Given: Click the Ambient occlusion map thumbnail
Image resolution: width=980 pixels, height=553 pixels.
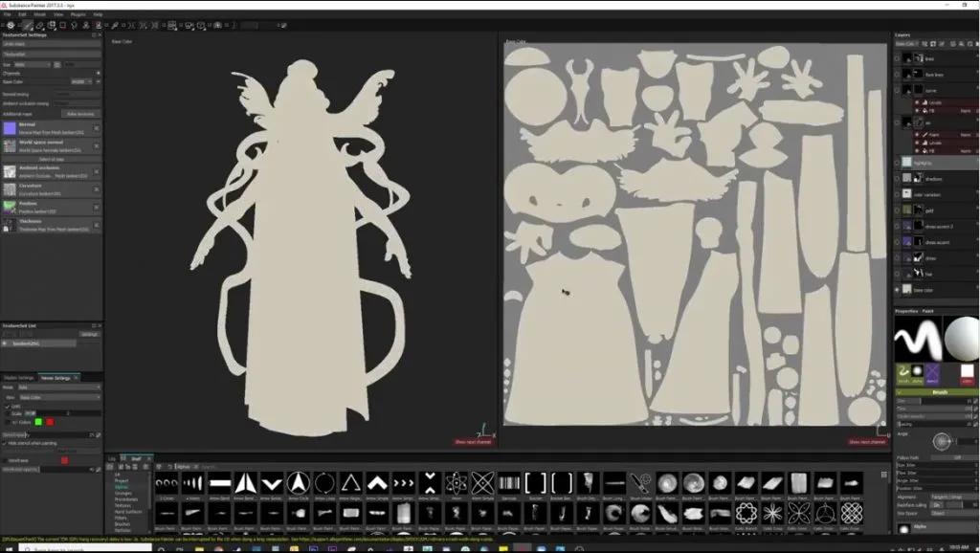Looking at the screenshot, I should point(11,173).
